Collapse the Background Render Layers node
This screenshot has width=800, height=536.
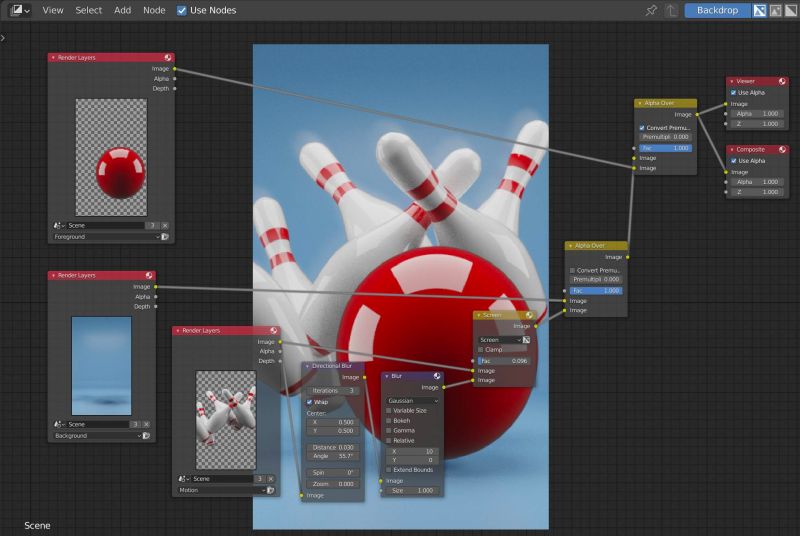[53, 275]
